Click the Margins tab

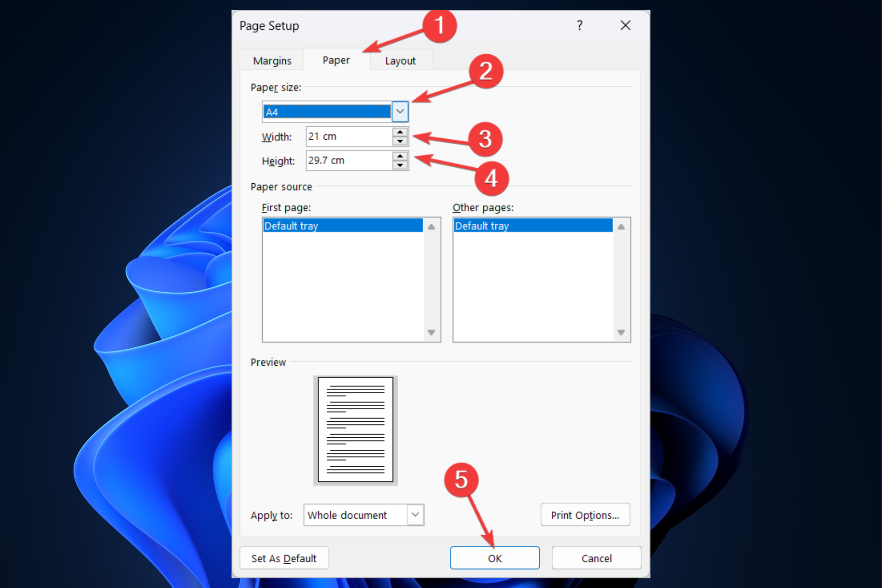[271, 59]
